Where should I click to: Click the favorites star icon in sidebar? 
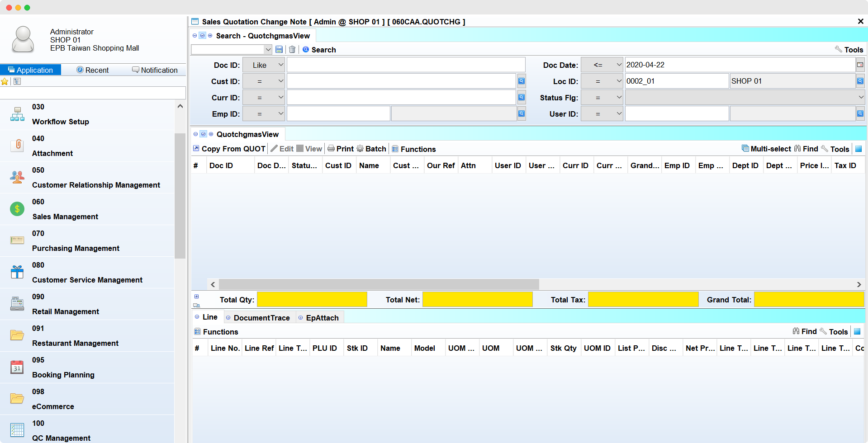tap(5, 82)
